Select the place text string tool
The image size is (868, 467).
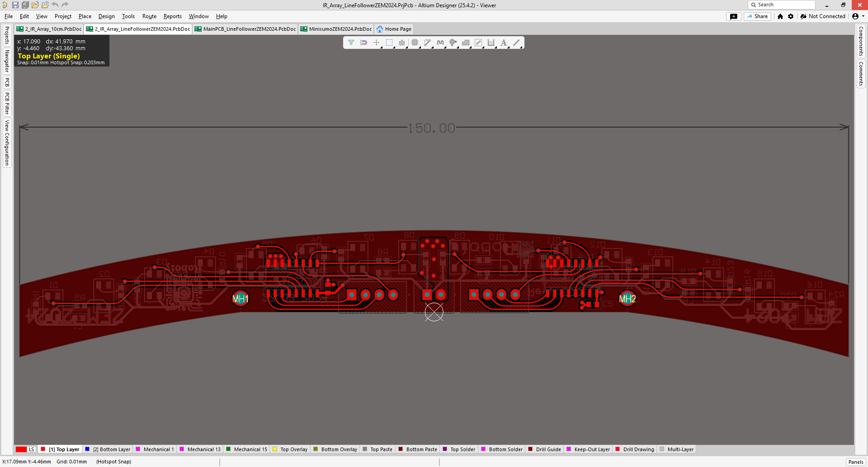click(504, 43)
